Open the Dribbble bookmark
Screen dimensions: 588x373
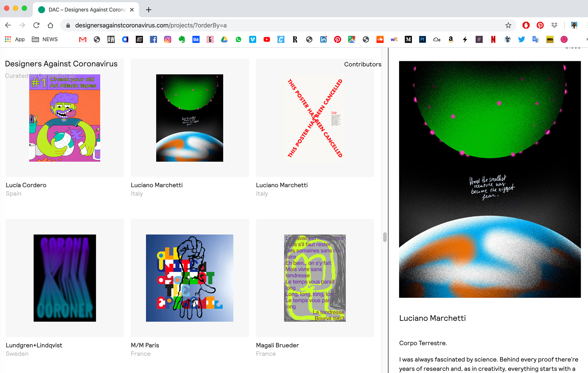(x=564, y=40)
